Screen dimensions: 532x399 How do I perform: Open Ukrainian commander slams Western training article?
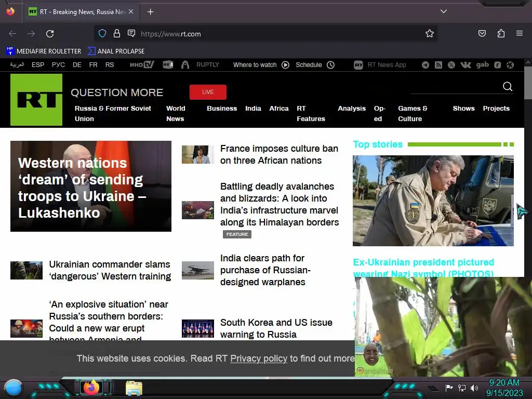(110, 270)
